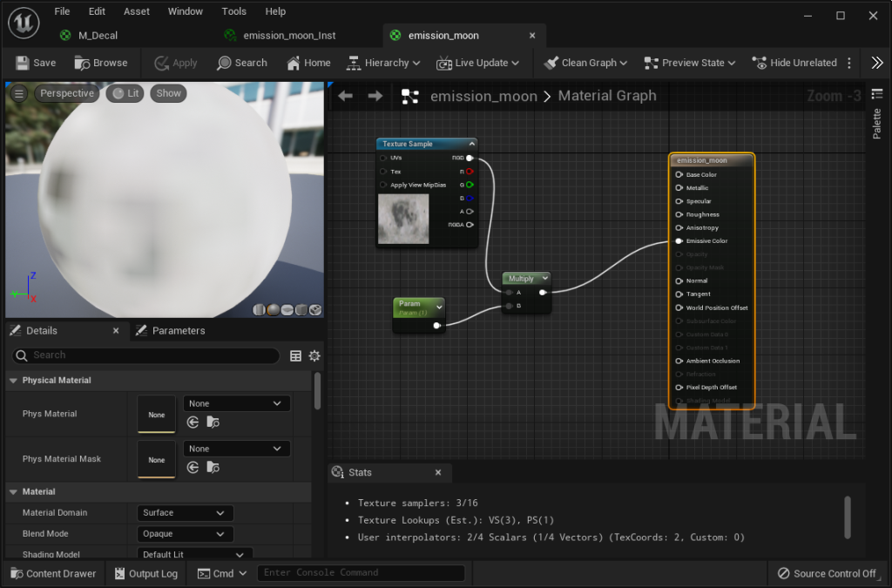This screenshot has width=892, height=588.
Task: Click Phys Material thumbnail
Action: [x=157, y=414]
